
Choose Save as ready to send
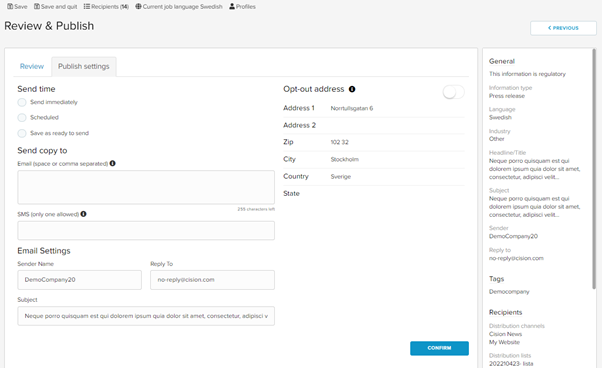[22, 133]
